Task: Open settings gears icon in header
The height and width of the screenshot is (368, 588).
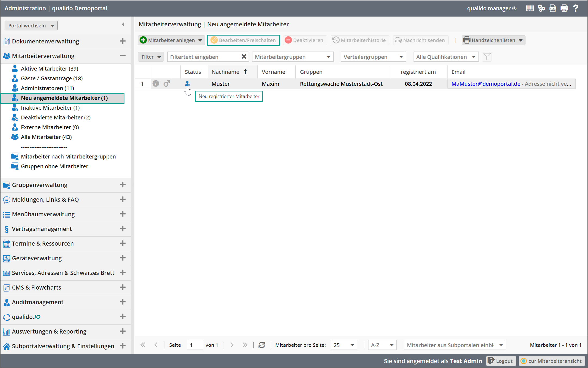Action: (x=541, y=8)
